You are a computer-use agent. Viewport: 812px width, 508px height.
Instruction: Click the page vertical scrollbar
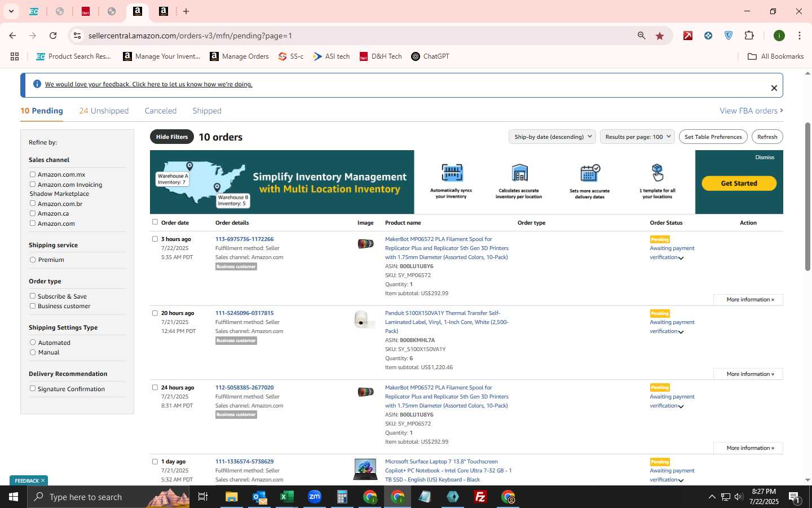807,196
